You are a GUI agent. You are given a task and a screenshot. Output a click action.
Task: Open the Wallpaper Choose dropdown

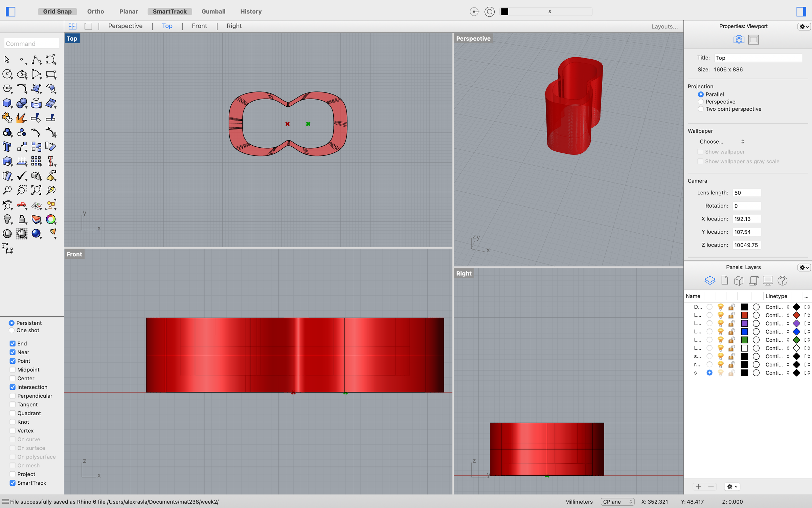(722, 142)
